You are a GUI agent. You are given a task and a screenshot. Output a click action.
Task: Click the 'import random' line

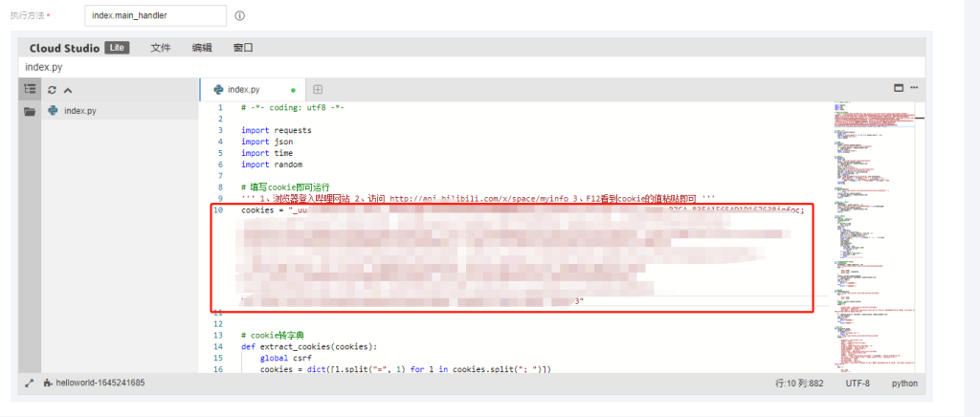pos(272,165)
